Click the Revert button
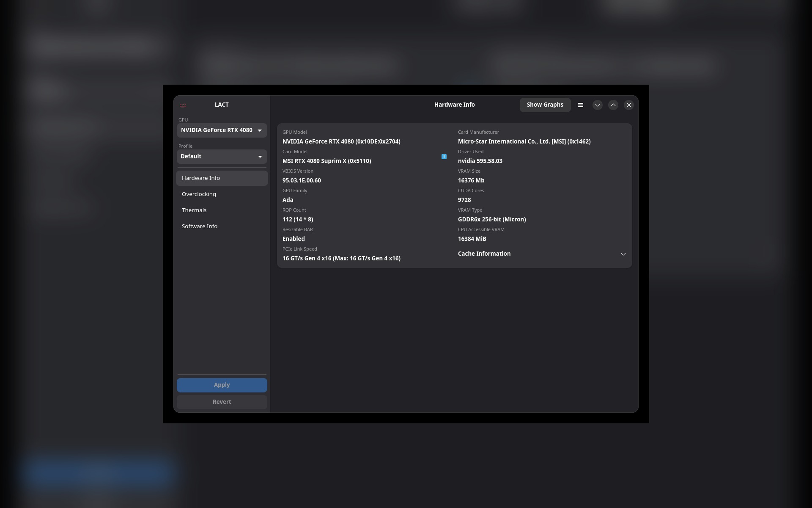This screenshot has height=508, width=812. (x=222, y=402)
